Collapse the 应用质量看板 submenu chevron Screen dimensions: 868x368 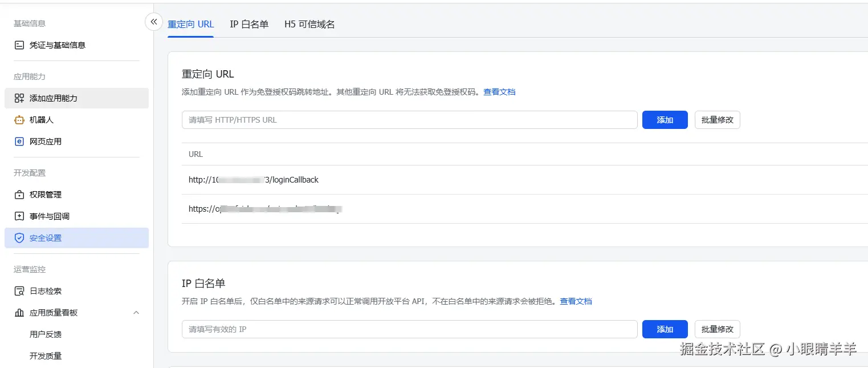point(136,313)
